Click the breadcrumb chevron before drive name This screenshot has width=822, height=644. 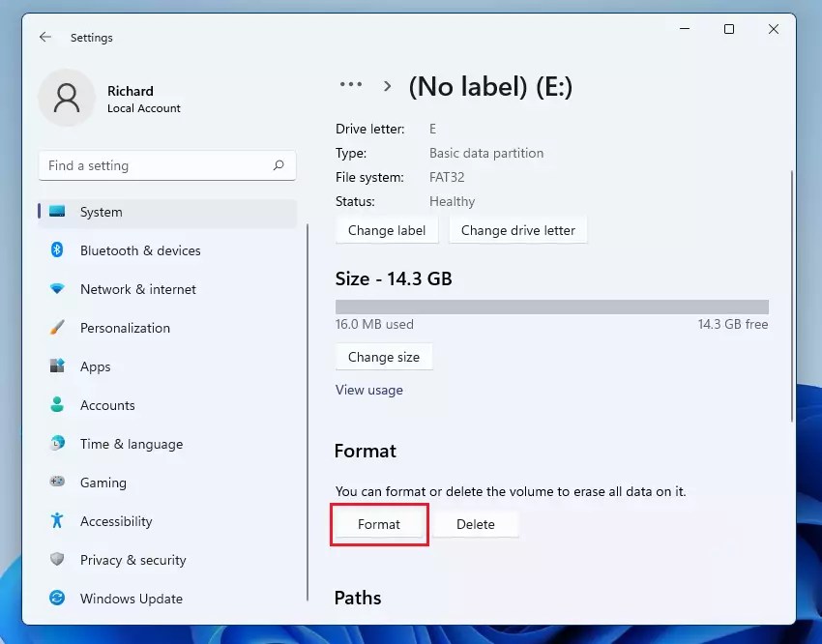387,85
